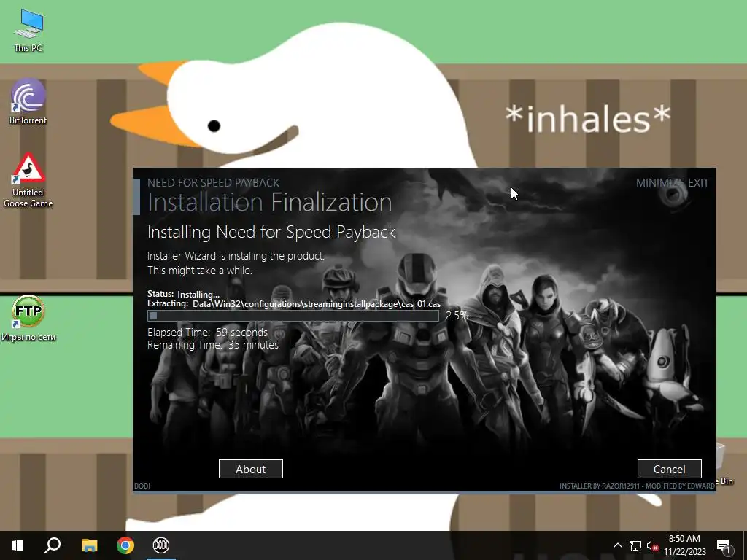Click the extracting file path cas_01.cas
The height and width of the screenshot is (560, 747).
click(x=317, y=304)
